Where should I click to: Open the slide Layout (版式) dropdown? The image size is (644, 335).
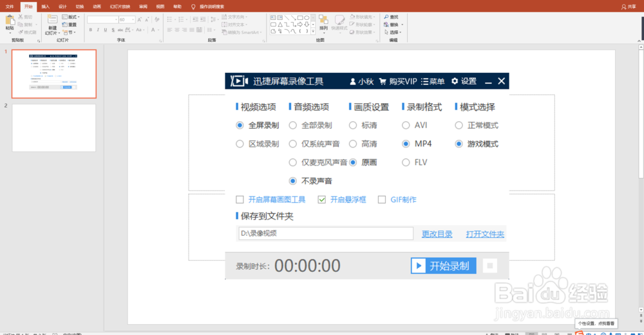[71, 17]
